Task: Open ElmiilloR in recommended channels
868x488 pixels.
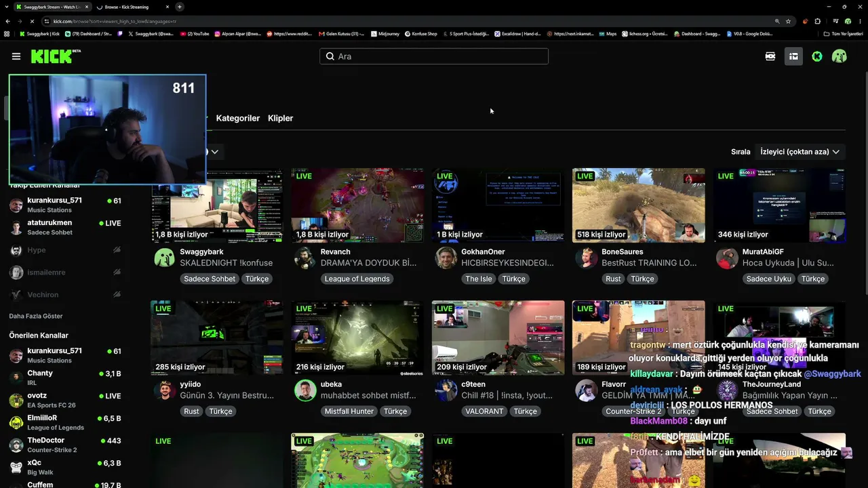Action: [x=65, y=422]
